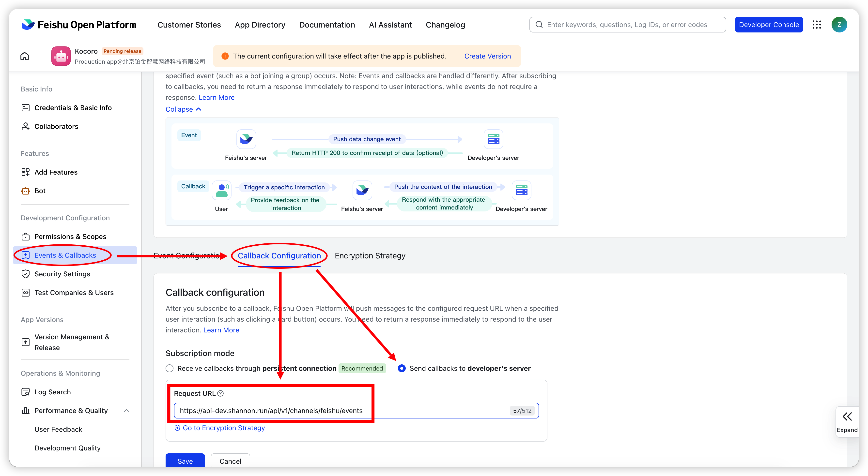Open the app grid launcher icon
The height and width of the screenshot is (476, 868).
pos(817,25)
